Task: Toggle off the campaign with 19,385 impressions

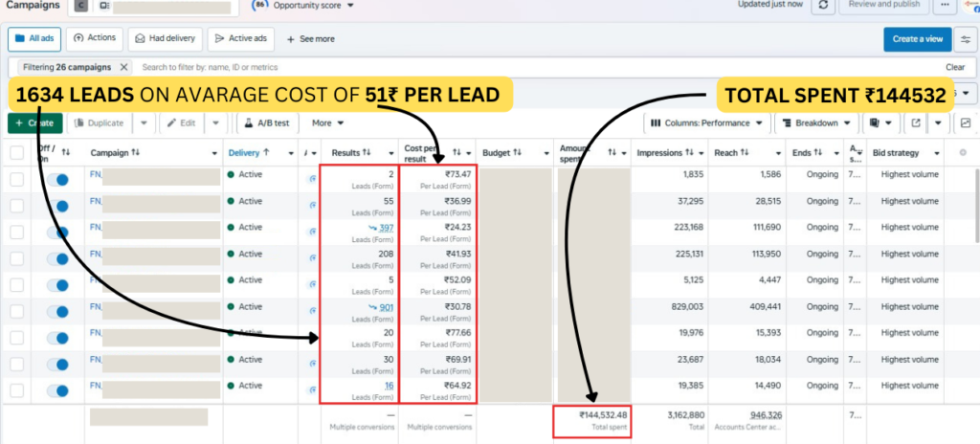Action: pos(57,390)
